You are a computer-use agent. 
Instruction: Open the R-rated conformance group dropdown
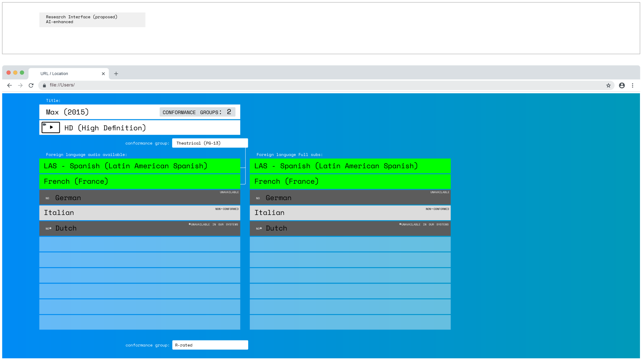tap(210, 345)
